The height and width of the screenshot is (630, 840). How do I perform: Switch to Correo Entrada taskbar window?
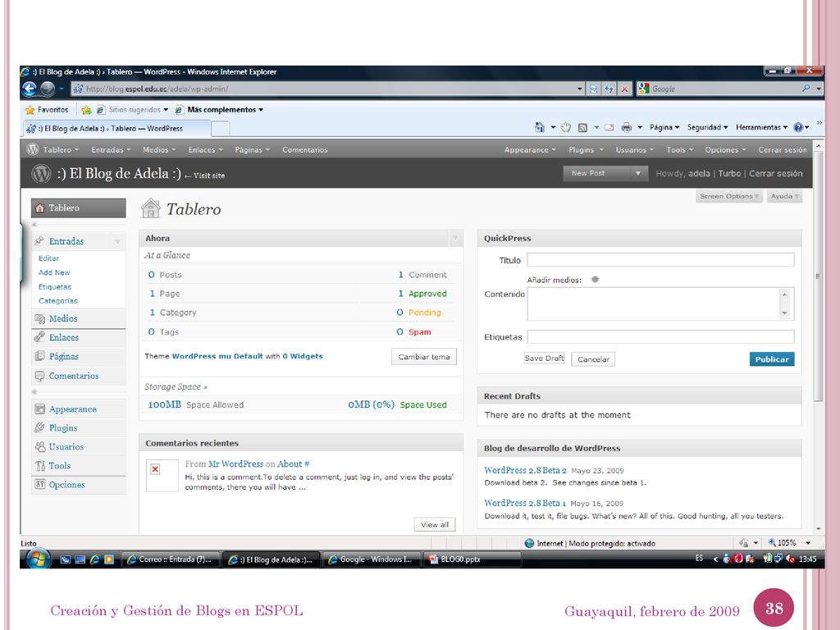[171, 559]
